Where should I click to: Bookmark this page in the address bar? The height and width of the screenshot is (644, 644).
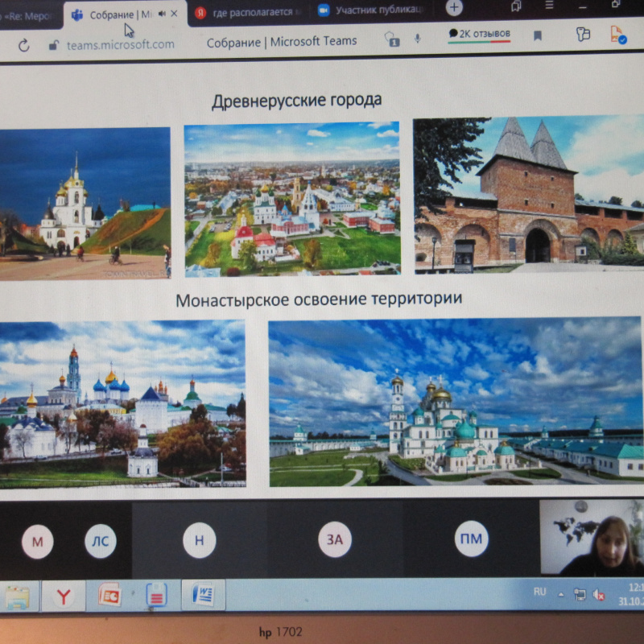click(x=538, y=35)
